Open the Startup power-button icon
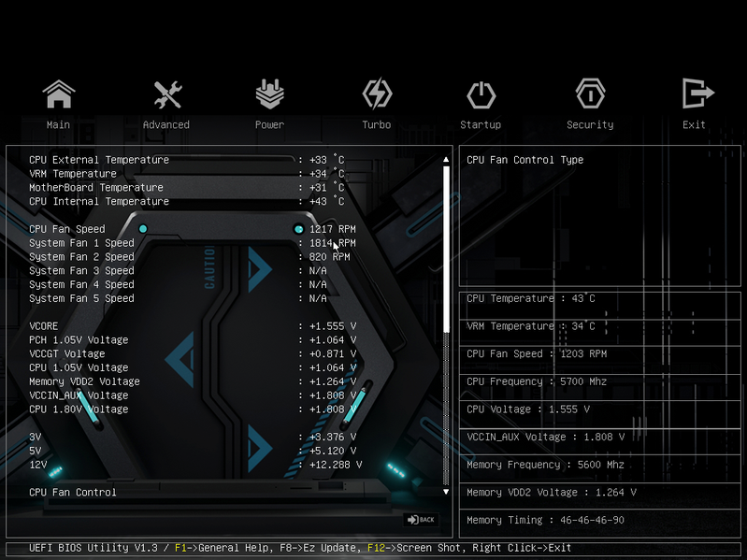This screenshot has height=560, width=747. point(481,94)
